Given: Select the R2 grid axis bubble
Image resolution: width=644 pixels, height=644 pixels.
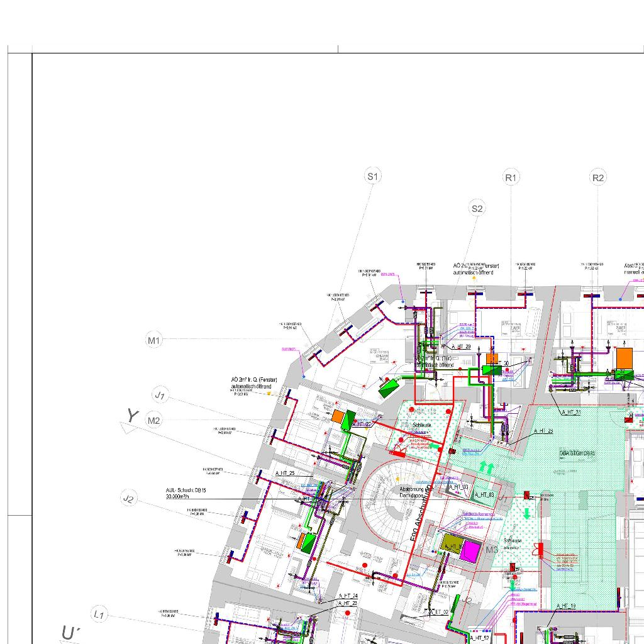Looking at the screenshot, I should point(598,178).
